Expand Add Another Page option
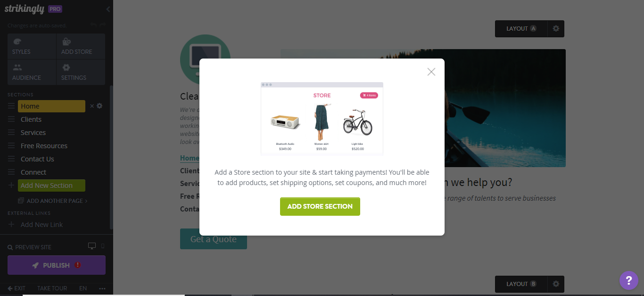Viewport: 644px width, 296px height. point(53,201)
